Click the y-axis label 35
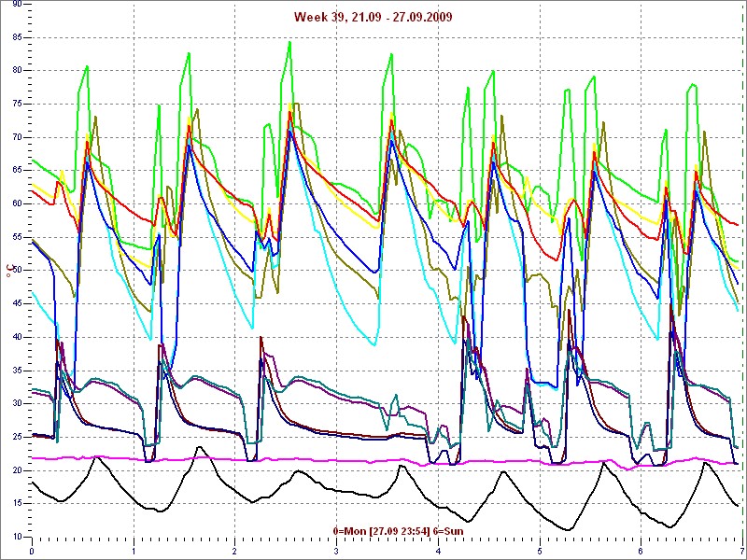747x560 pixels. point(16,371)
